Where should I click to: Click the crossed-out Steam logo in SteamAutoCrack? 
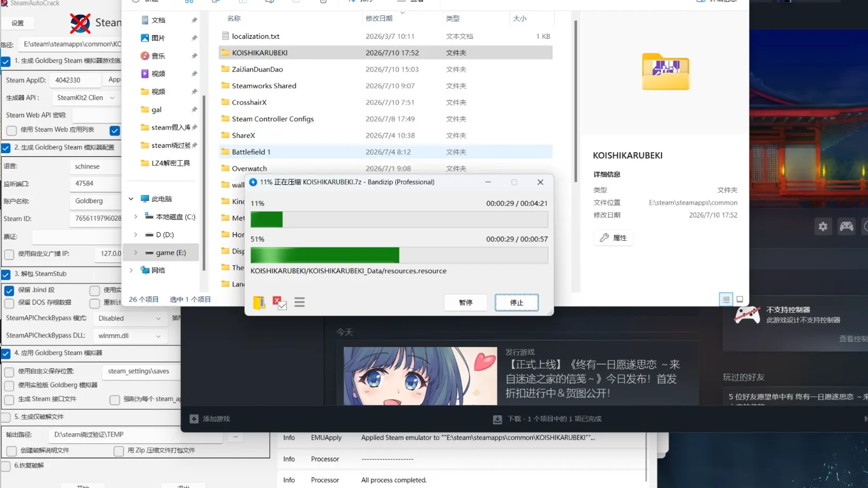80,23
